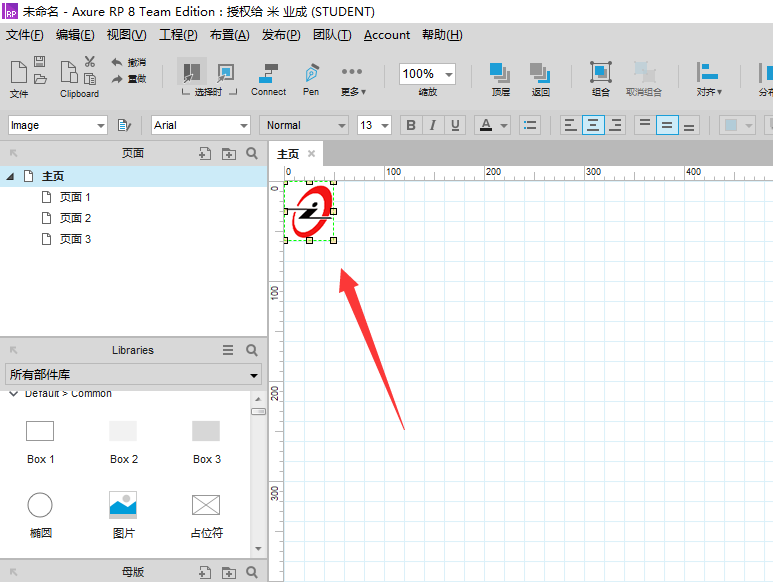This screenshot has height=582, width=773.
Task: Open the View menu
Action: click(x=127, y=35)
